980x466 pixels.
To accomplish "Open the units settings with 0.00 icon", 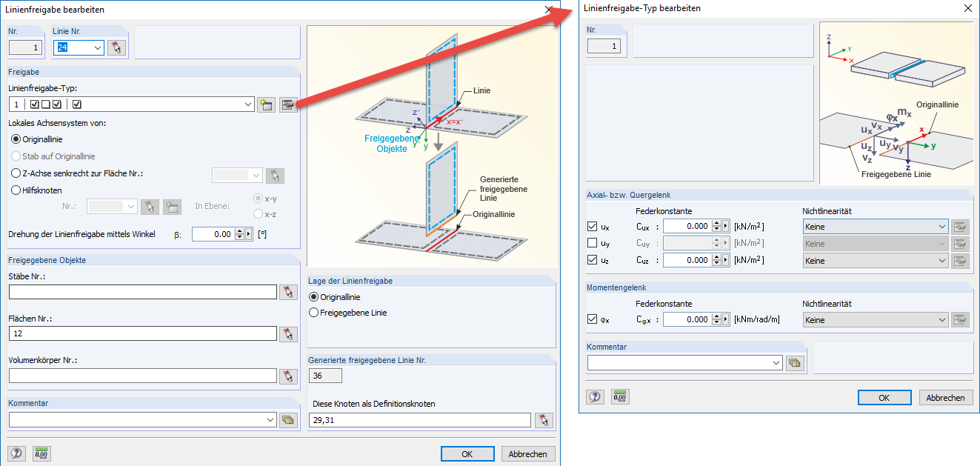I will [41, 453].
